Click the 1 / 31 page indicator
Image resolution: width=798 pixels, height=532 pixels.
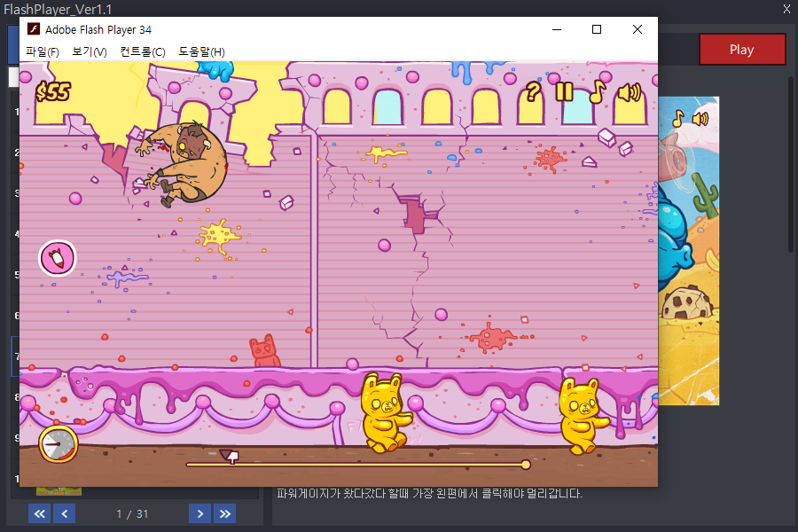[x=132, y=514]
